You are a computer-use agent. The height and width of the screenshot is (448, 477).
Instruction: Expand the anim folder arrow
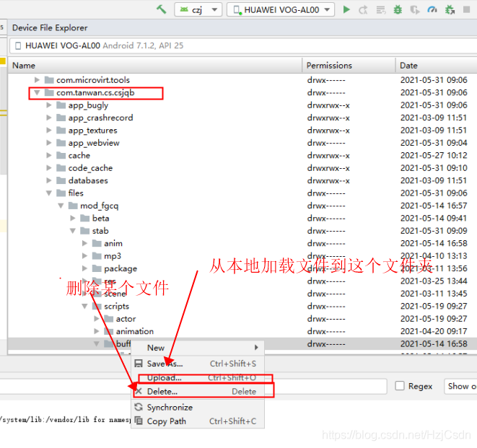pos(85,243)
